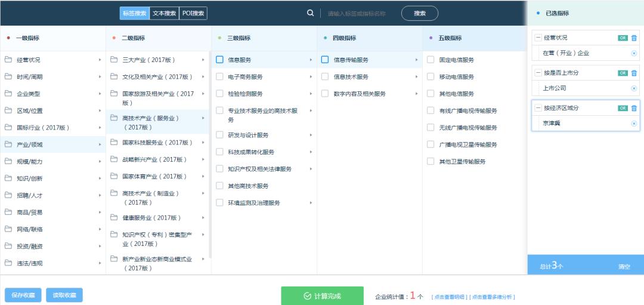Click the folder icon beside 三大产业（2017版）
Viewport: 644px width, 305px height.
(114, 60)
